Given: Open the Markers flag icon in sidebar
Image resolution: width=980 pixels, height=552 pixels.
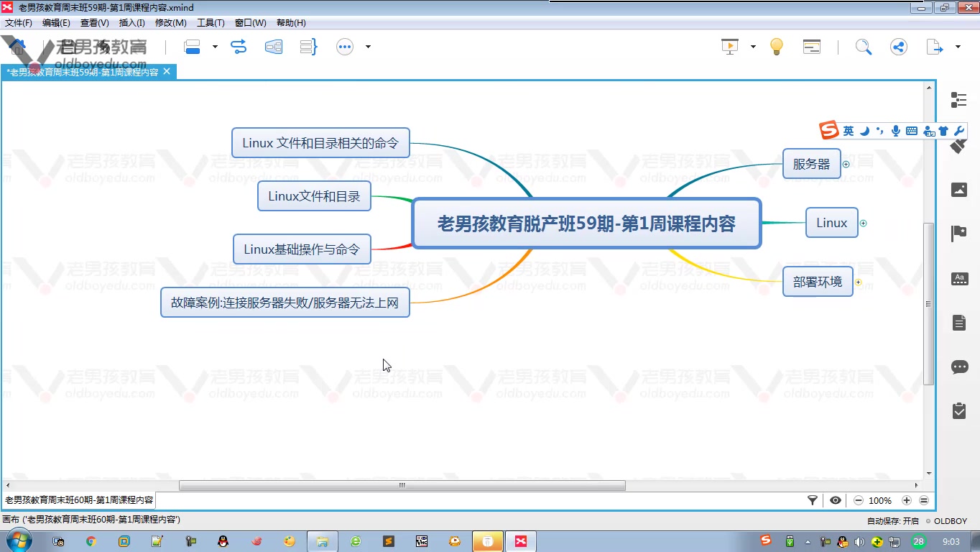Looking at the screenshot, I should pos(959,232).
